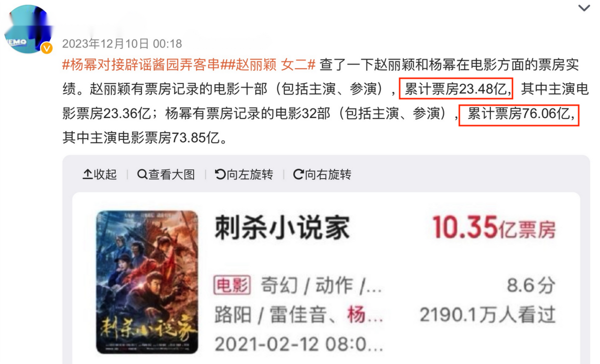The image size is (600, 364).
Task: Click the 10.35亿票房 box office figure
Action: (494, 228)
